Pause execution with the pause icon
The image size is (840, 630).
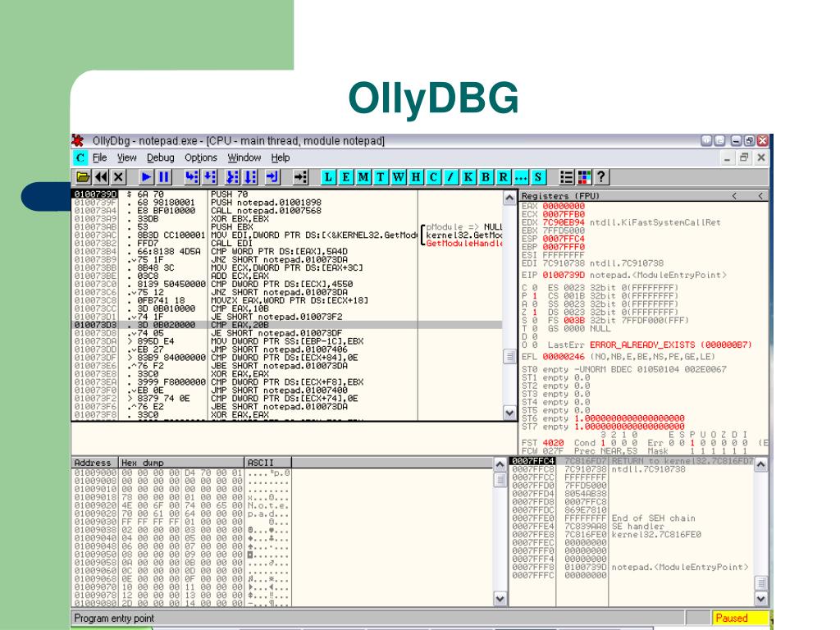point(163,177)
